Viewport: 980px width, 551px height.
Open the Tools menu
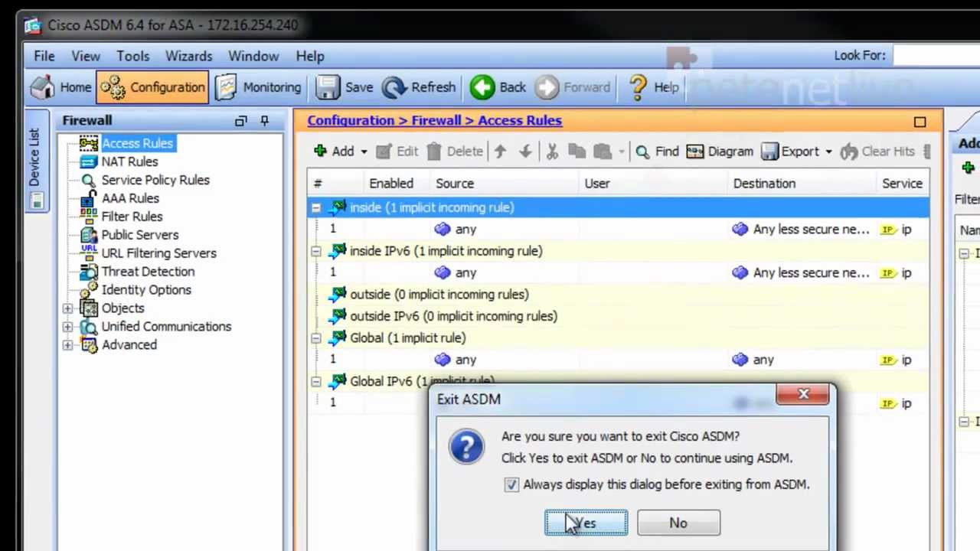[x=133, y=56]
